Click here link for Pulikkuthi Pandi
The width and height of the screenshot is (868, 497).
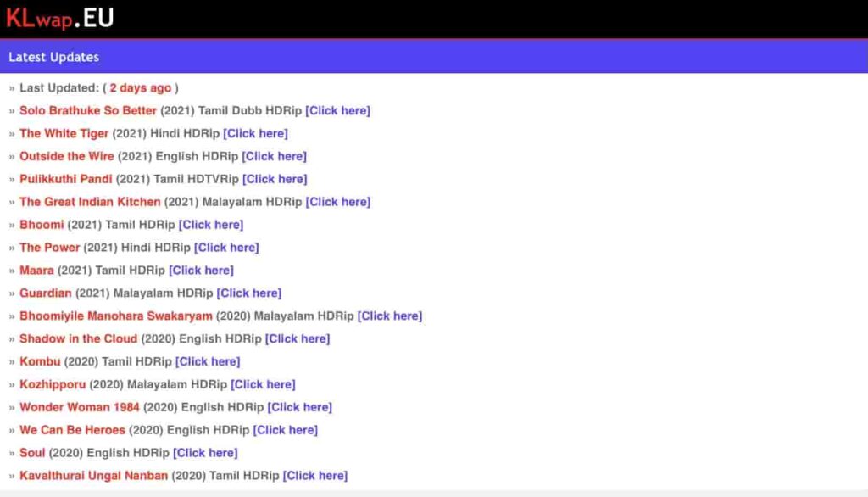pyautogui.click(x=275, y=179)
